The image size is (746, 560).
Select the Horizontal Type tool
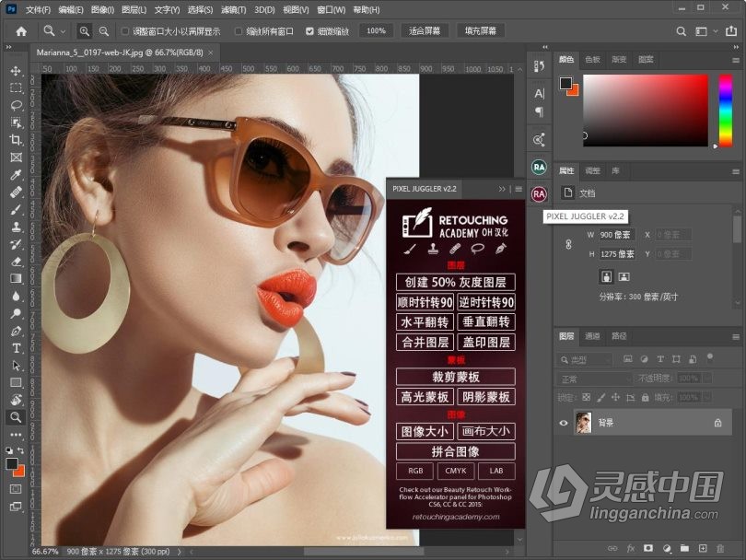(x=16, y=348)
